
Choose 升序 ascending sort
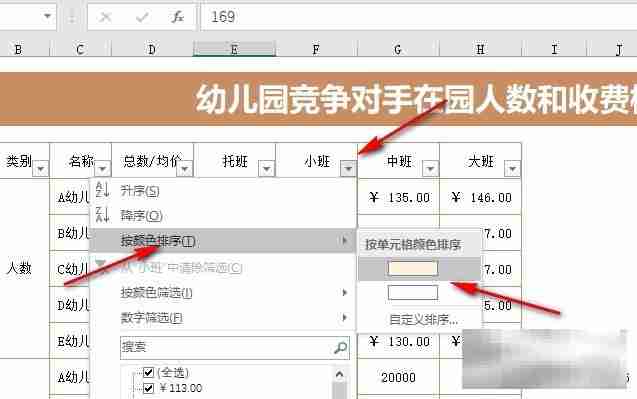click(223, 191)
